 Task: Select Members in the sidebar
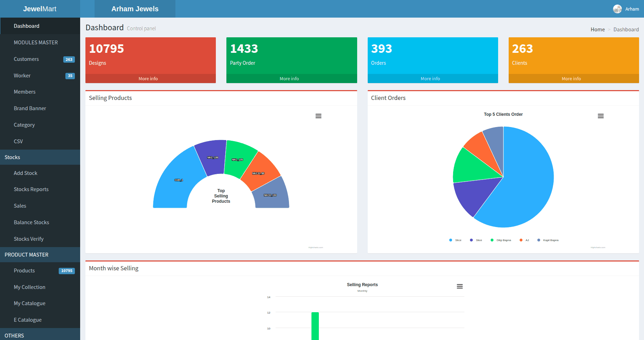40,92
